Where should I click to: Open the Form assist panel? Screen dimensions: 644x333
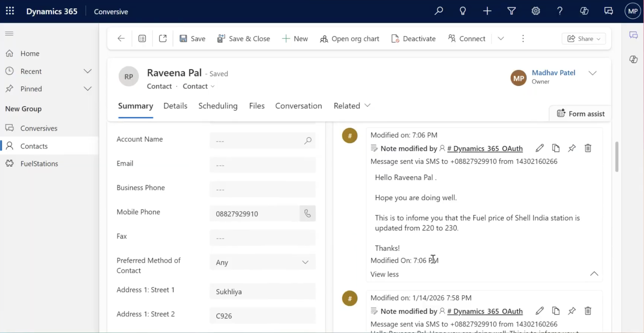pos(581,114)
